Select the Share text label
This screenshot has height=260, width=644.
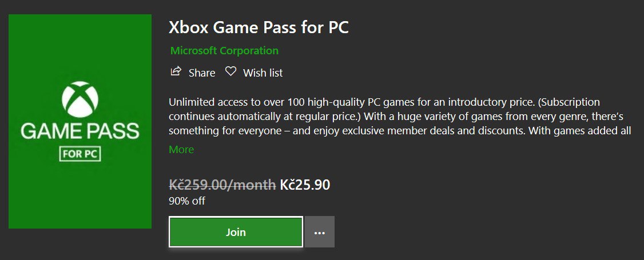202,73
